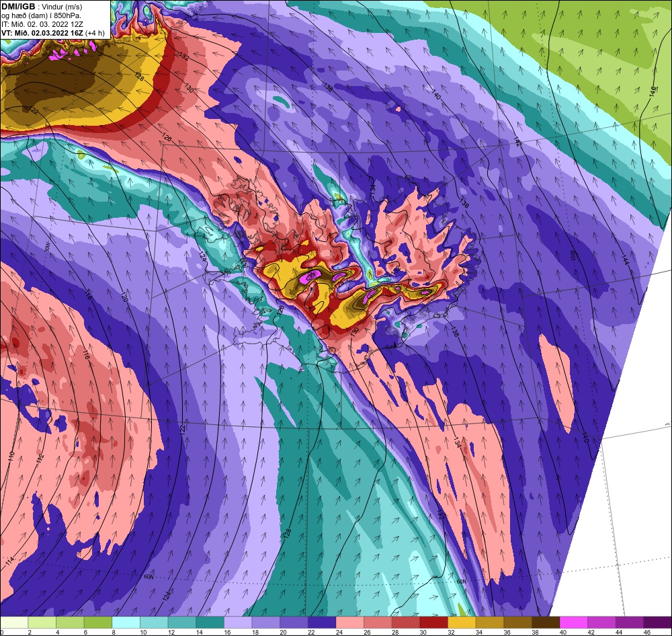
Task: Select the '144' contour label
Action: pos(625,259)
